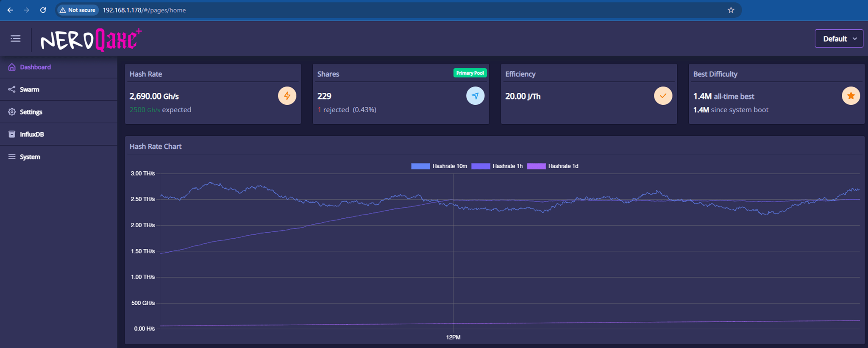Click the orange lightning bolt Hash Rate icon

(287, 96)
